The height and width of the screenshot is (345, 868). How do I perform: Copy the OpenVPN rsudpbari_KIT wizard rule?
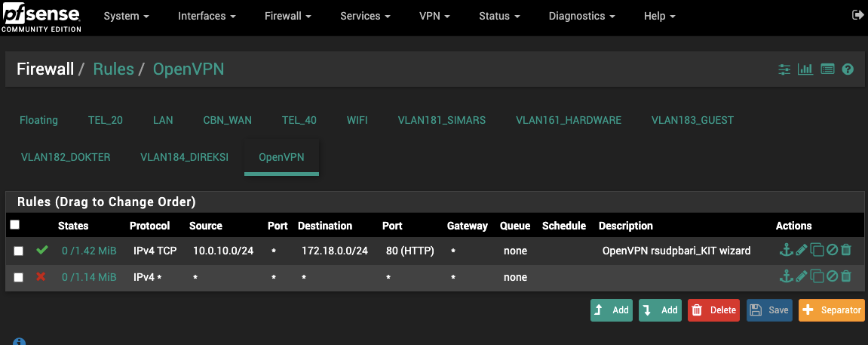(817, 251)
